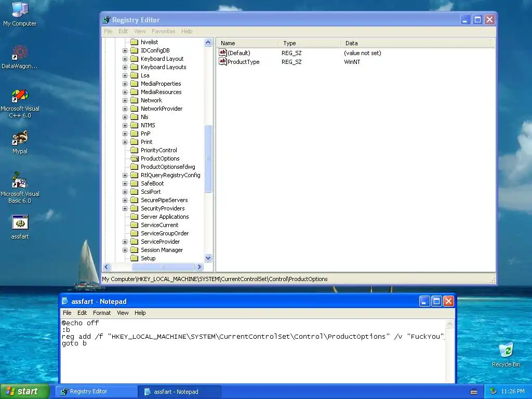Select the assfart batch file icon
532x399 pixels.
coord(20,227)
